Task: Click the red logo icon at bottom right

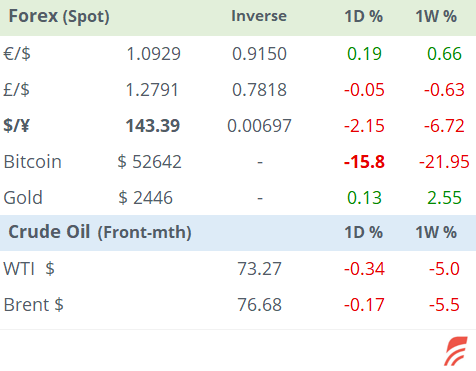Action: pyautogui.click(x=456, y=351)
